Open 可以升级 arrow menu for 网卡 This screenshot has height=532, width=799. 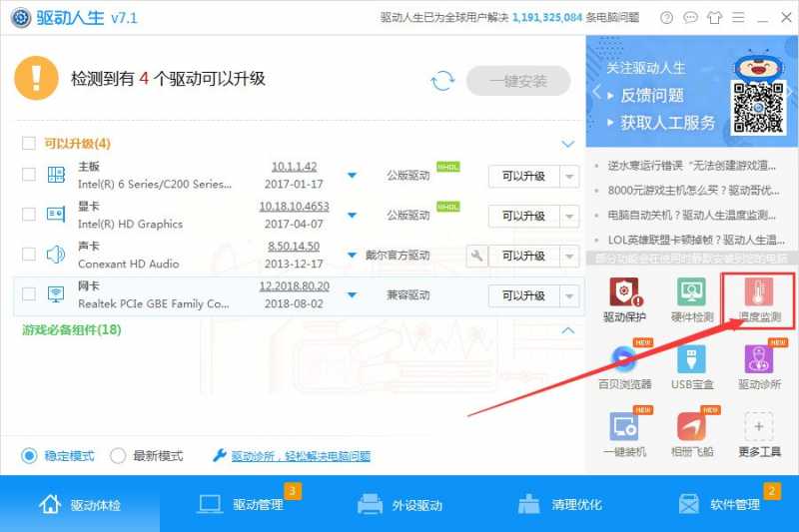pos(569,295)
